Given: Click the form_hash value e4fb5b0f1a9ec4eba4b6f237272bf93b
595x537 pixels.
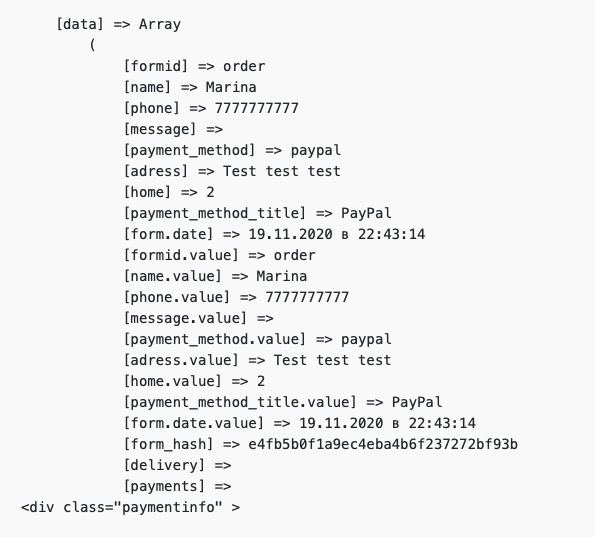Looking at the screenshot, I should coord(383,444).
